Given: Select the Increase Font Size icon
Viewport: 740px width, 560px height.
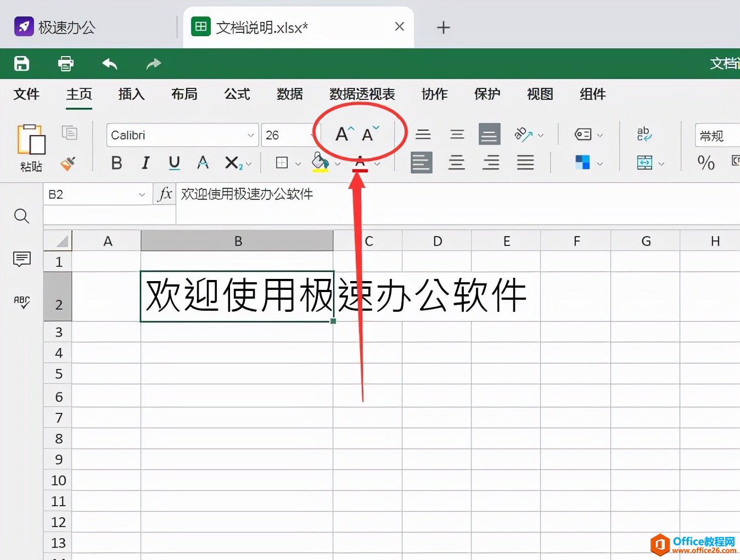Looking at the screenshot, I should click(x=341, y=133).
